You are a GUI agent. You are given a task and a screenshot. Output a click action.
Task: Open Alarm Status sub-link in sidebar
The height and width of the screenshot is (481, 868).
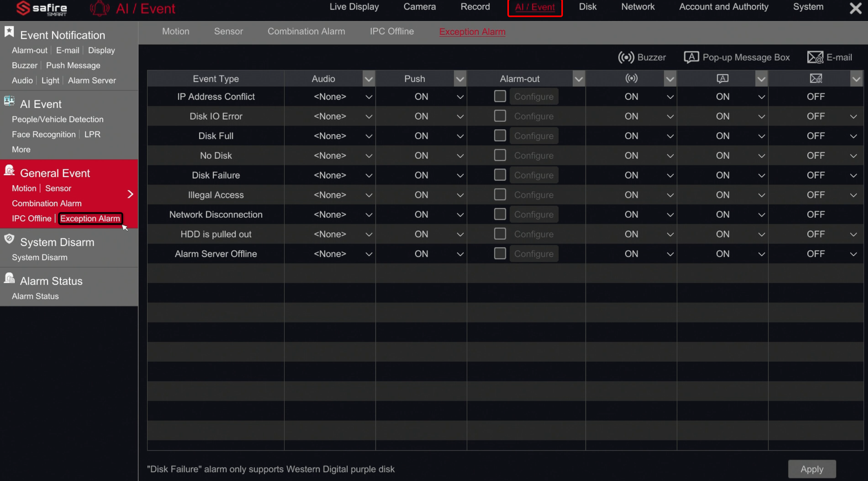35,296
